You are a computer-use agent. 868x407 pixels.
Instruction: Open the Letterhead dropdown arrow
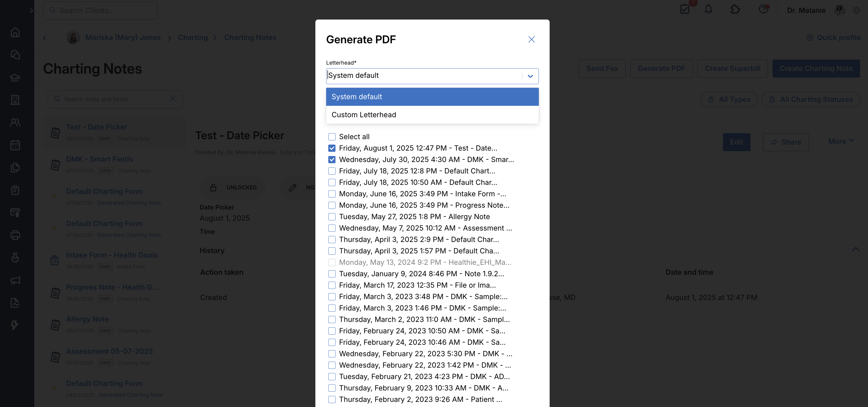pyautogui.click(x=530, y=76)
